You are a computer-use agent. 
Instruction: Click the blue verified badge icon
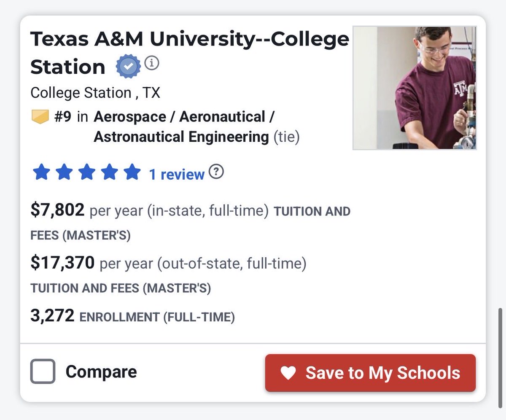coord(128,67)
